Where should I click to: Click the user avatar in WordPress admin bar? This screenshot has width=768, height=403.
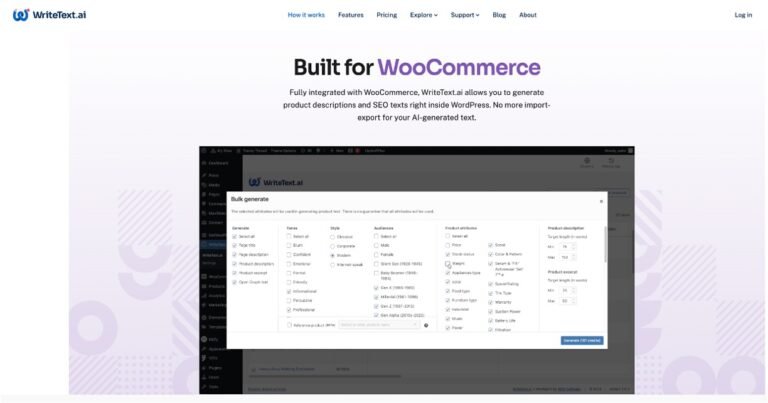pyautogui.click(x=630, y=151)
